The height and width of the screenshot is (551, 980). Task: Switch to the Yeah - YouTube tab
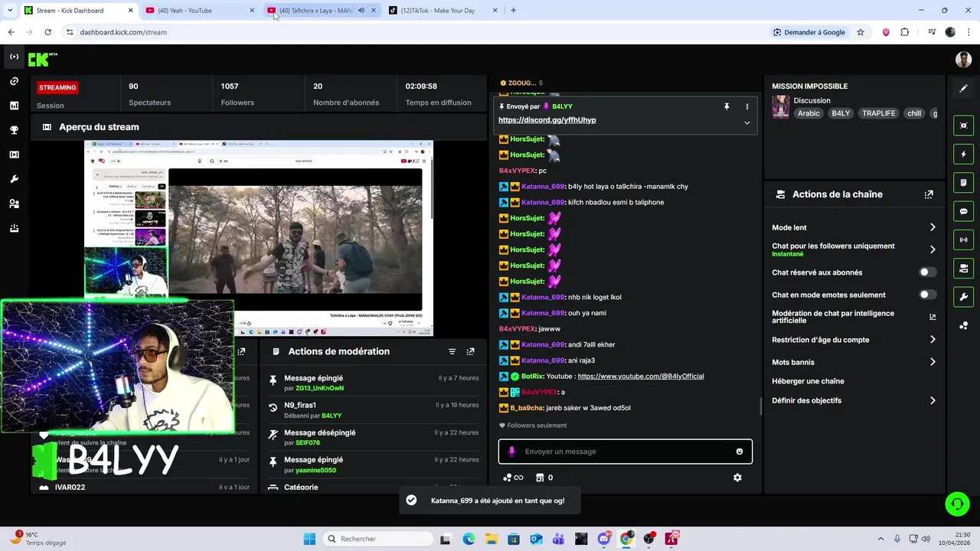(x=200, y=11)
